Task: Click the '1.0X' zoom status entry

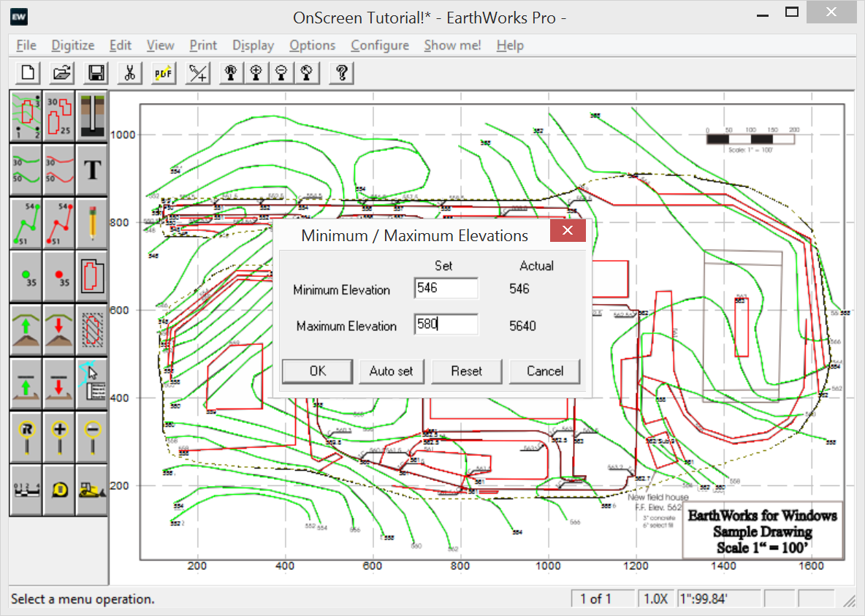Action: pyautogui.click(x=656, y=599)
